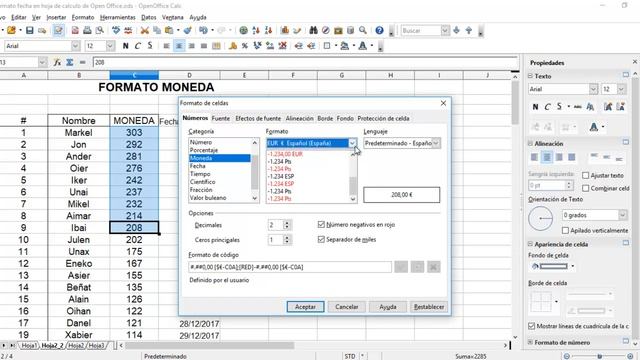Click the Copy icon in toolbar
This screenshot has height=360, width=640.
point(157,30)
